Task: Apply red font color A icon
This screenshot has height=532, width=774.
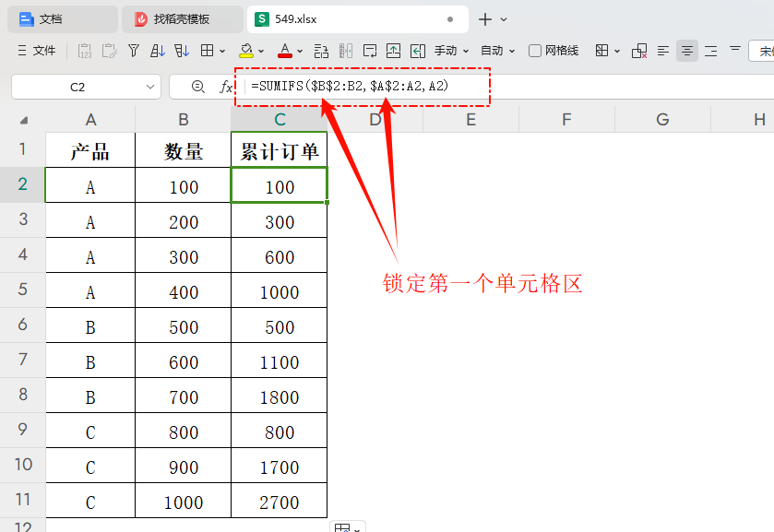Action: (285, 51)
